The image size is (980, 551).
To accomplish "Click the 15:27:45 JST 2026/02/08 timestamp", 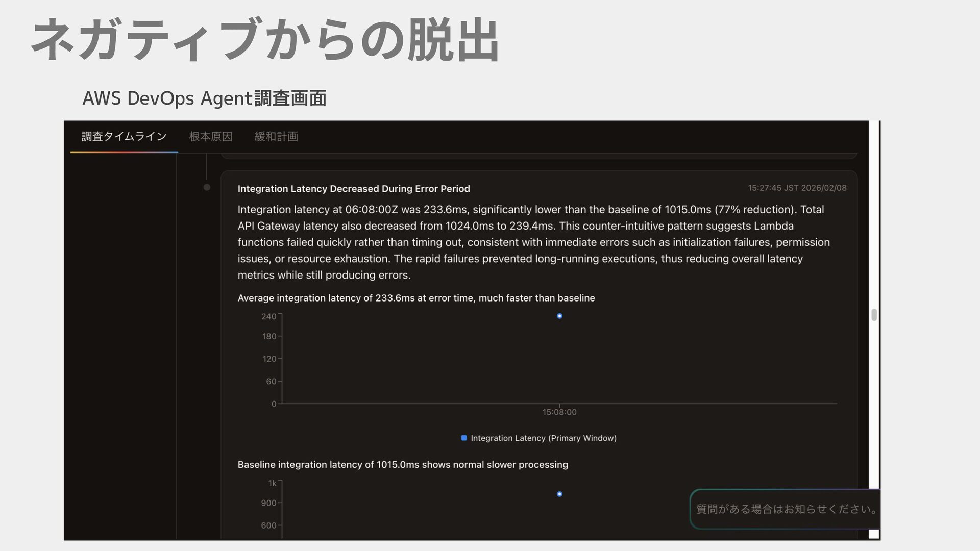I will (797, 188).
